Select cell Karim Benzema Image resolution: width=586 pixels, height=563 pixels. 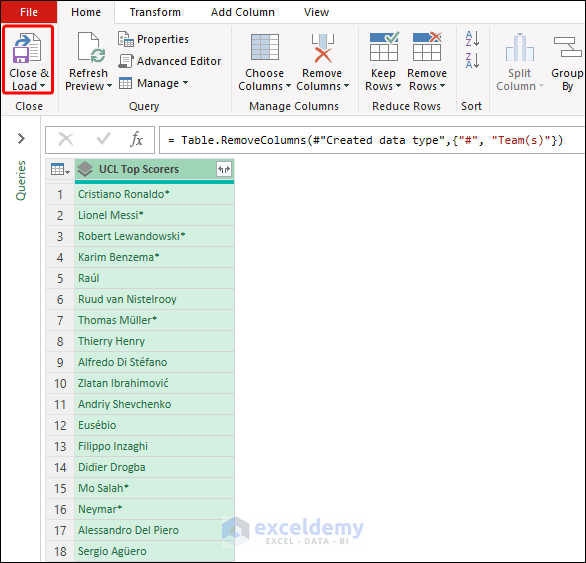(154, 257)
